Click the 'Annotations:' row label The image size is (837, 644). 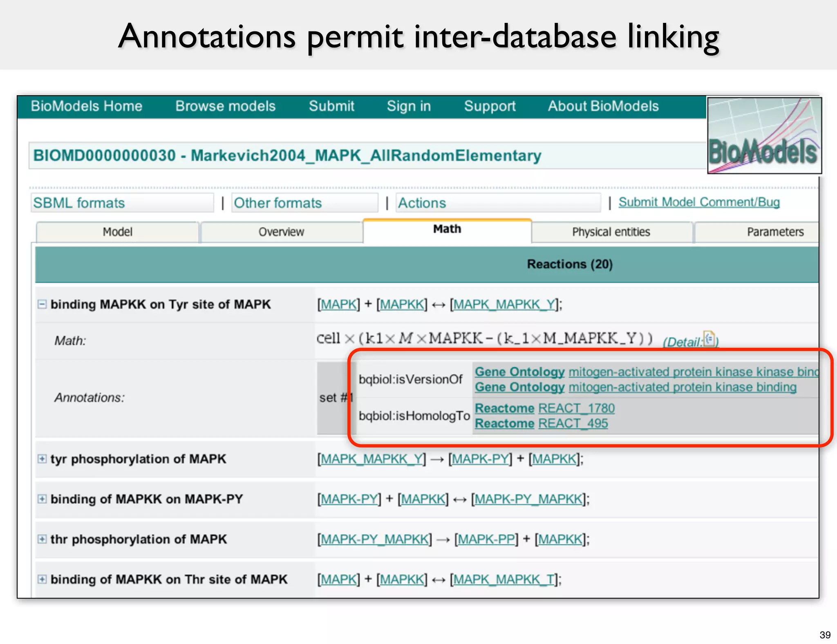pyautogui.click(x=90, y=397)
